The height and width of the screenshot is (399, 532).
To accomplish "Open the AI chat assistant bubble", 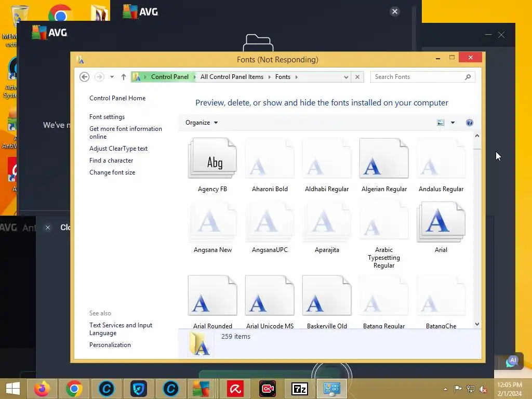I will [512, 362].
